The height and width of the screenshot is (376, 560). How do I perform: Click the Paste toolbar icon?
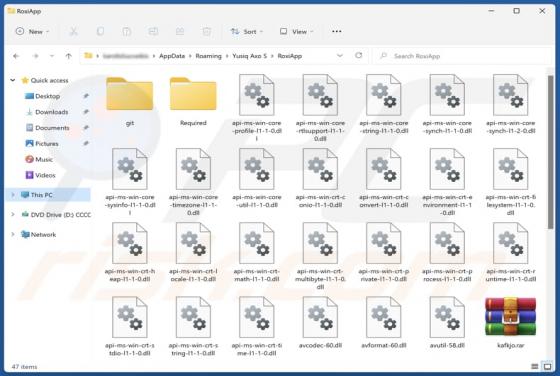(127, 31)
